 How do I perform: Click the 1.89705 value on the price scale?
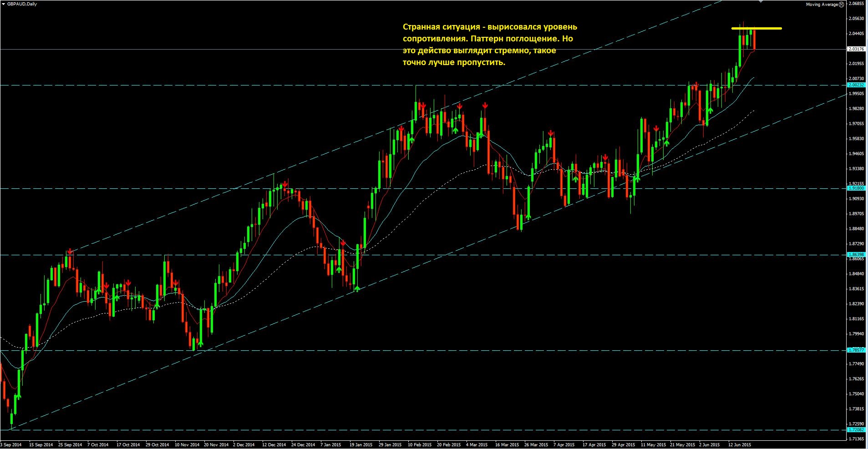857,214
